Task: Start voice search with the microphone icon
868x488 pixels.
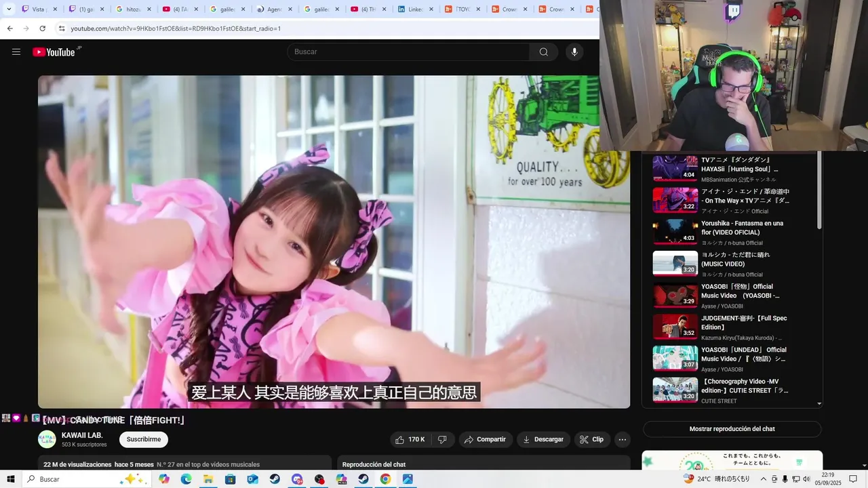Action: point(574,52)
